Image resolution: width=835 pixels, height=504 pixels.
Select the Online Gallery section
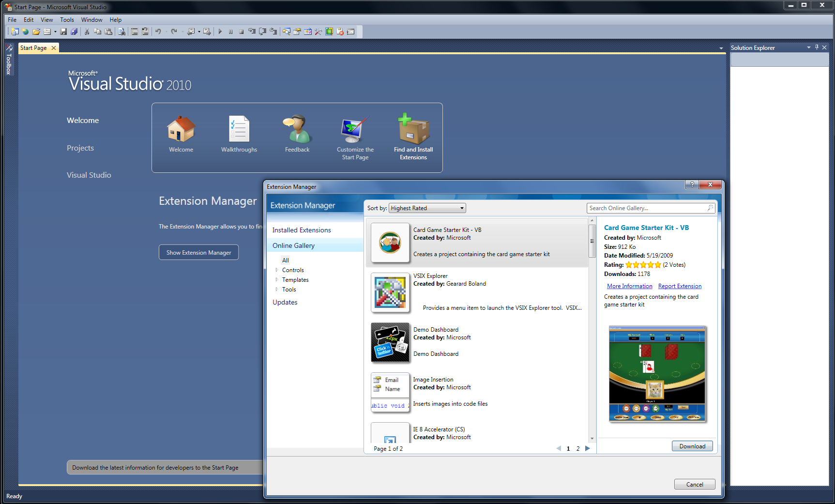[x=315, y=245]
